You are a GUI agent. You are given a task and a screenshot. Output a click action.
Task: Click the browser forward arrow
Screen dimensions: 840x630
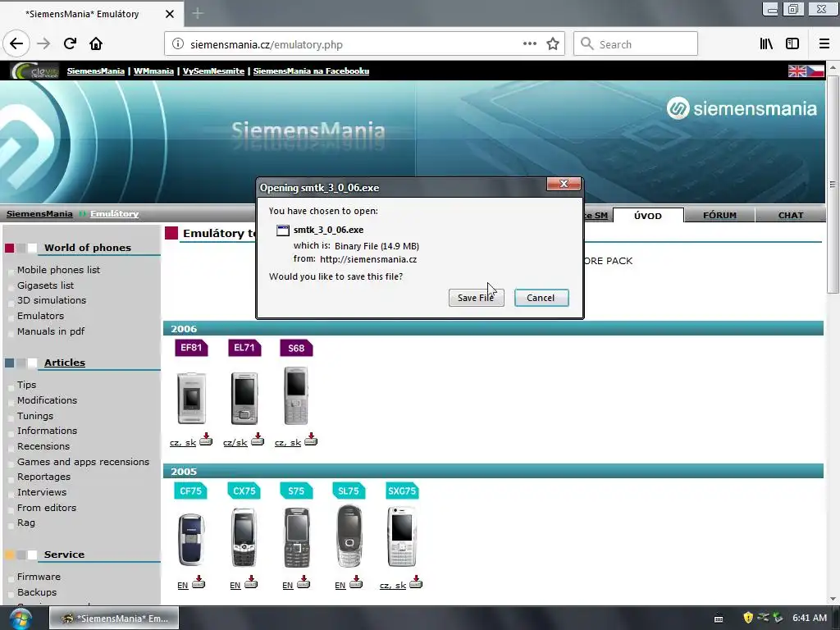(x=43, y=44)
